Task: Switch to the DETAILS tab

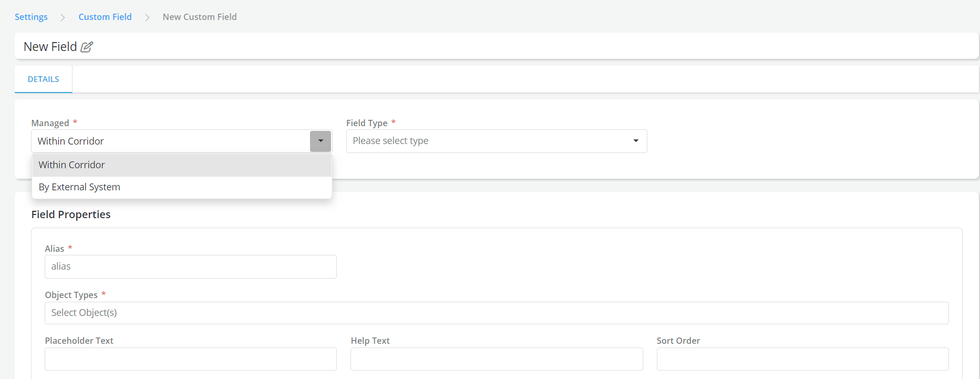Action: [43, 79]
